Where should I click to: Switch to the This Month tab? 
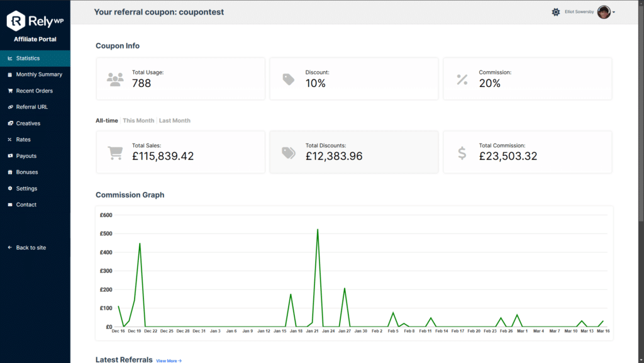coord(138,121)
